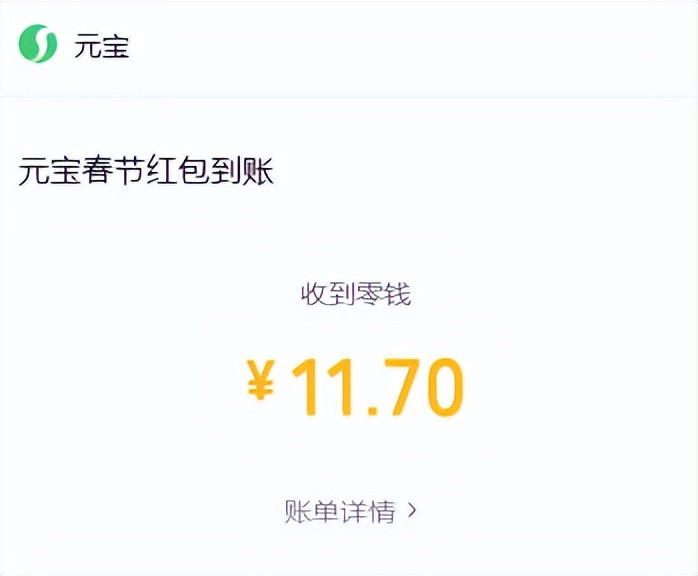Click the word 详情 in the bottom link
Image resolution: width=698 pixels, height=576 pixels.
pyautogui.click(x=368, y=511)
